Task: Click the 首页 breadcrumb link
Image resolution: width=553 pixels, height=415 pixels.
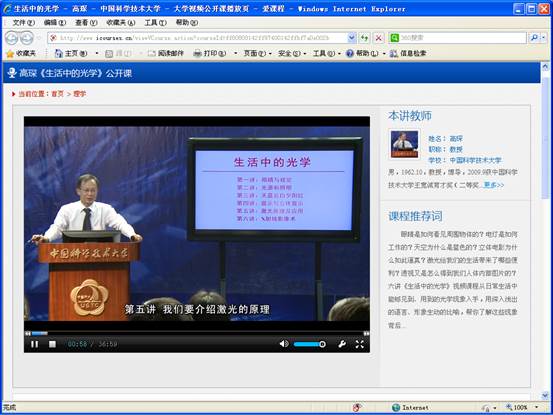Action: (x=57, y=94)
